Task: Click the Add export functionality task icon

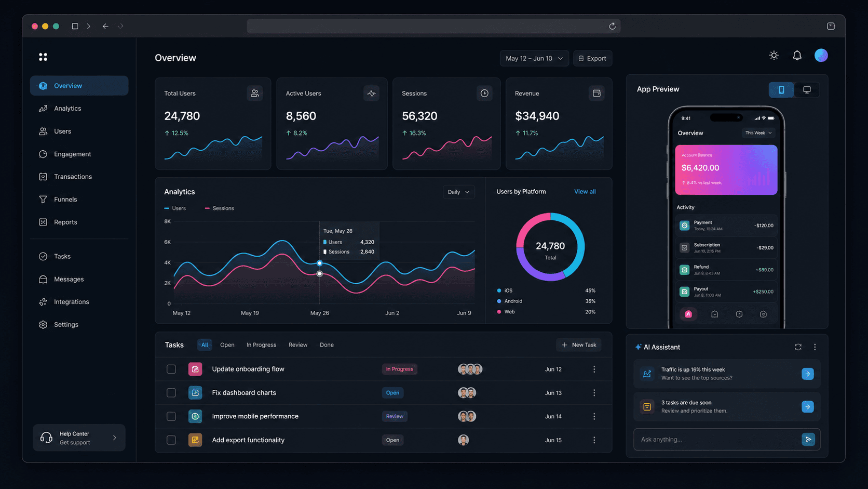Action: (x=195, y=440)
